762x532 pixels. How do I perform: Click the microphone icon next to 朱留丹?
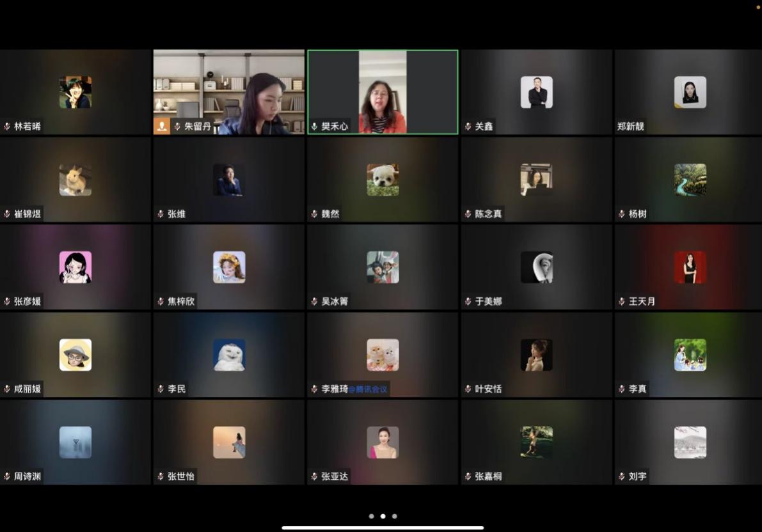tap(177, 127)
